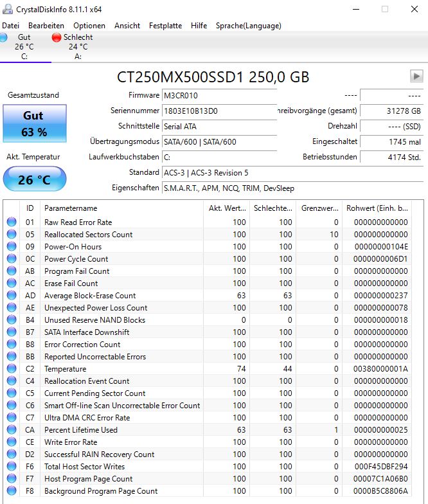Click the Schlechte column header
428x504 pixels.
(273, 208)
